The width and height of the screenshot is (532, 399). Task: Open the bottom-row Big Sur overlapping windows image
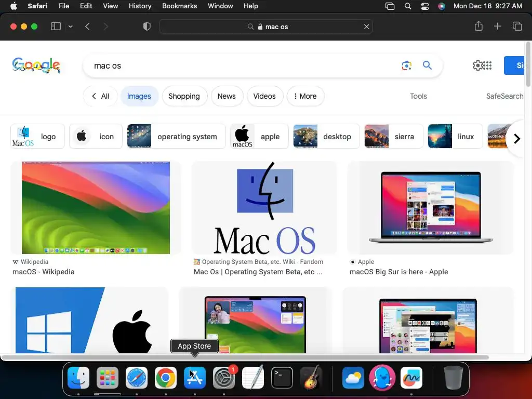click(x=428, y=320)
